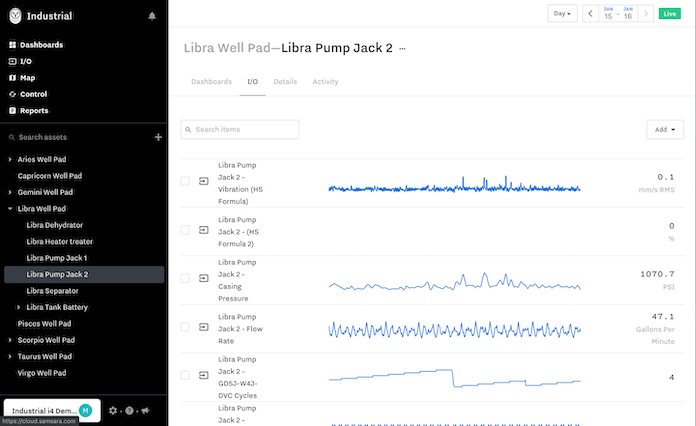This screenshot has width=696, height=426.
Task: Click the input icon on Casing Pressure row
Action: pos(204,278)
